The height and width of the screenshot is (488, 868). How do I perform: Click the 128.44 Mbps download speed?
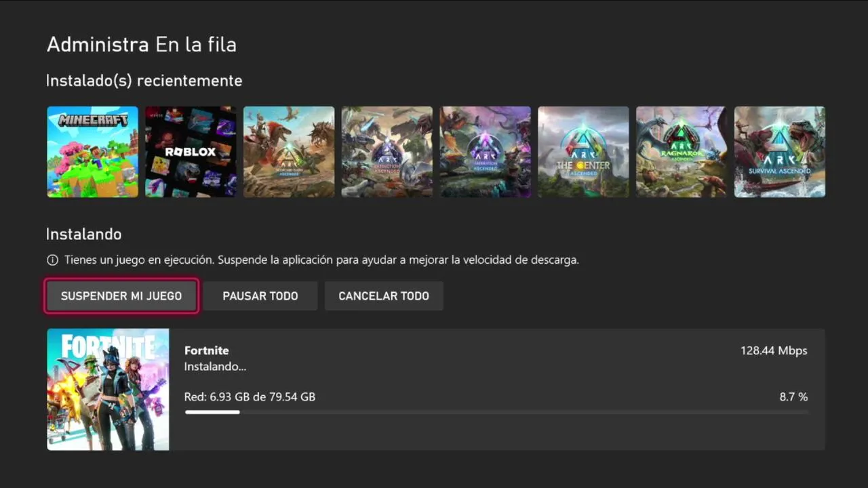[x=774, y=350]
